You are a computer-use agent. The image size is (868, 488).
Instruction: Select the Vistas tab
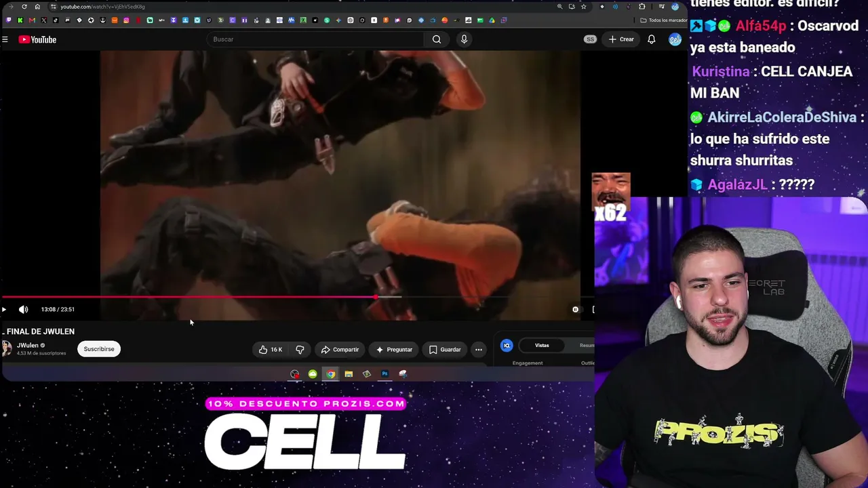(x=542, y=346)
